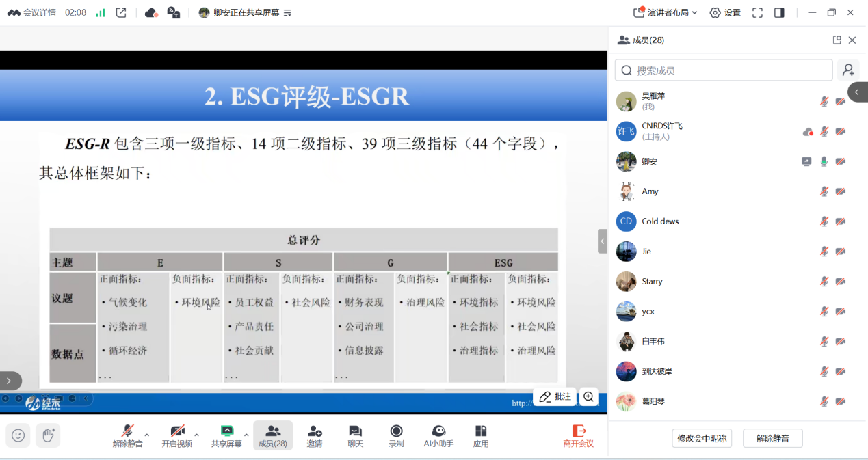Toggle the members panel button
This screenshot has width=868, height=460.
272,435
